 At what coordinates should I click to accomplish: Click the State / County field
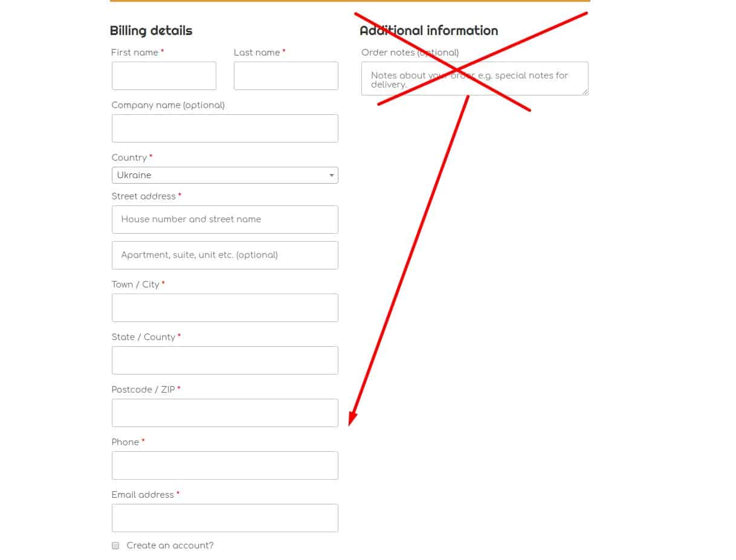point(224,360)
